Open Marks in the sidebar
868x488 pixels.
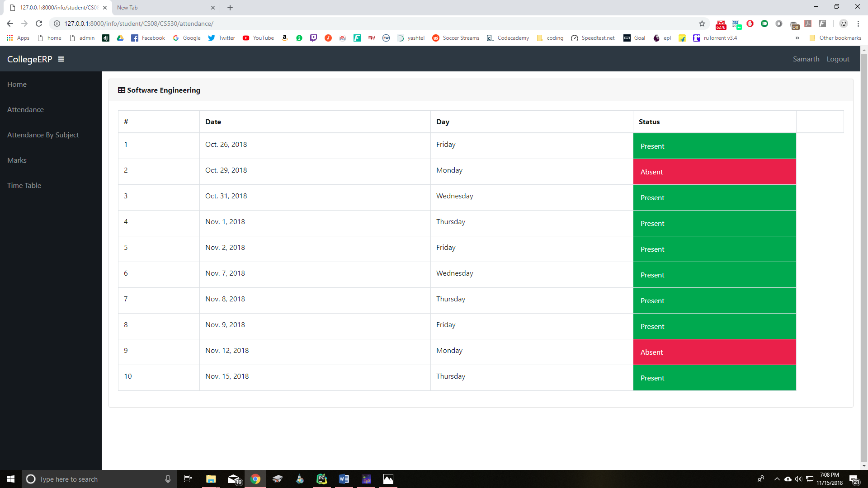(17, 160)
